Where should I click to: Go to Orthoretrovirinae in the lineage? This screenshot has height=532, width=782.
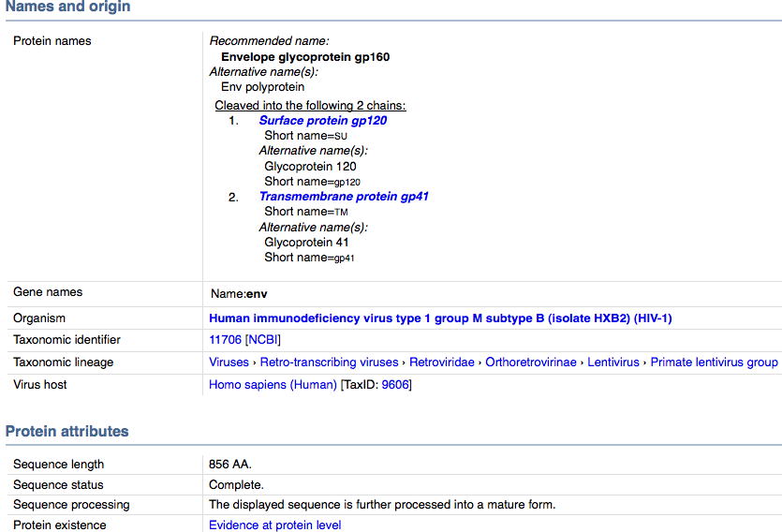(531, 362)
